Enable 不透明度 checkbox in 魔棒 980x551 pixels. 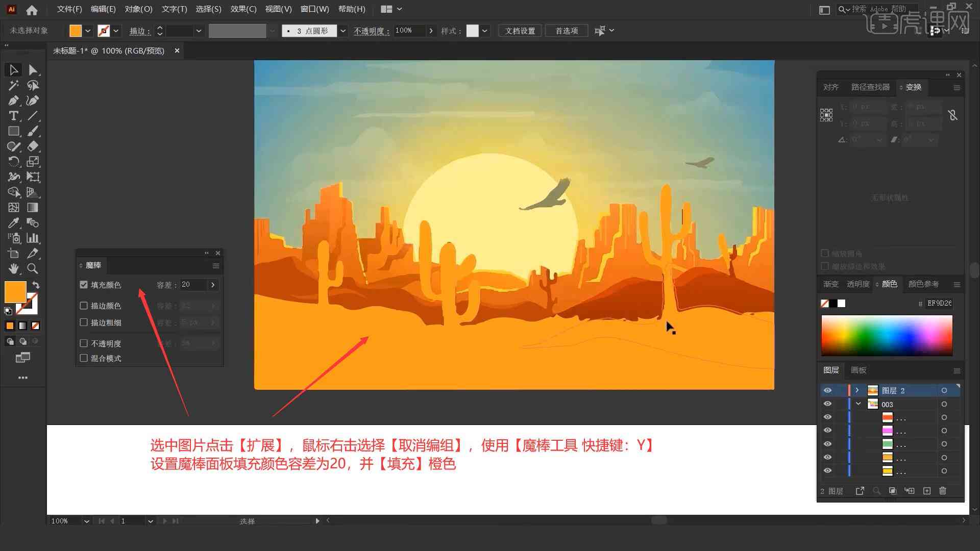(84, 343)
